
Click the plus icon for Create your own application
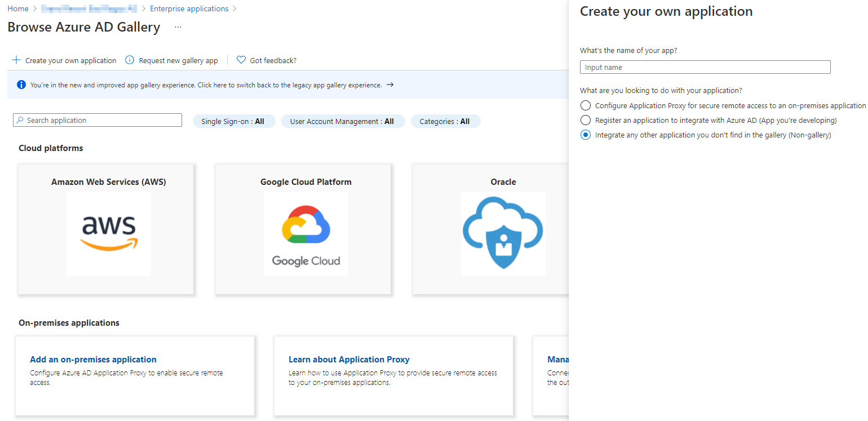[x=16, y=60]
